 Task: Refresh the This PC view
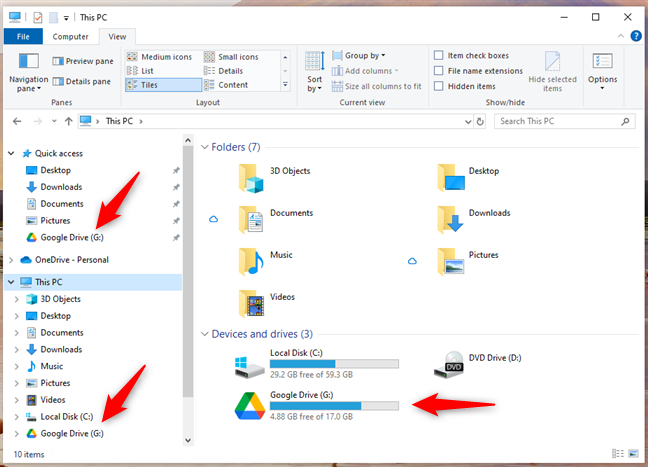(480, 122)
